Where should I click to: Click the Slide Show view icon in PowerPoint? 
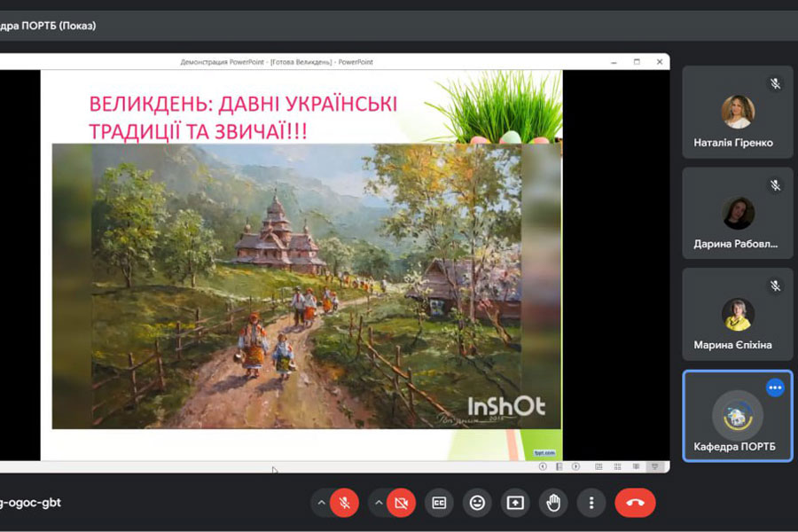point(655,467)
